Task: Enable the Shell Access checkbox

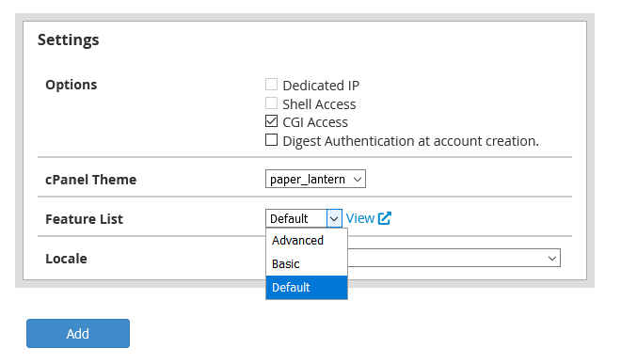Action: pos(271,103)
